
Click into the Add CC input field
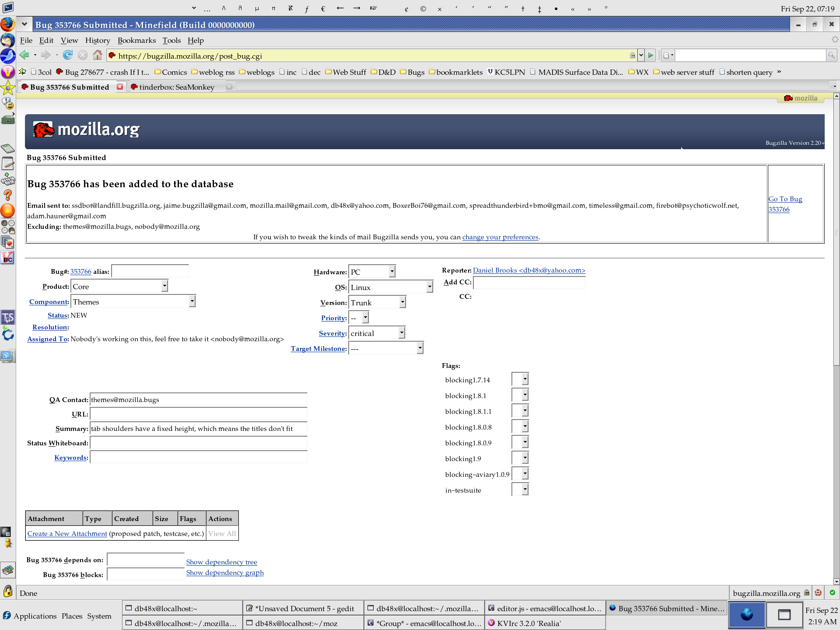[529, 282]
